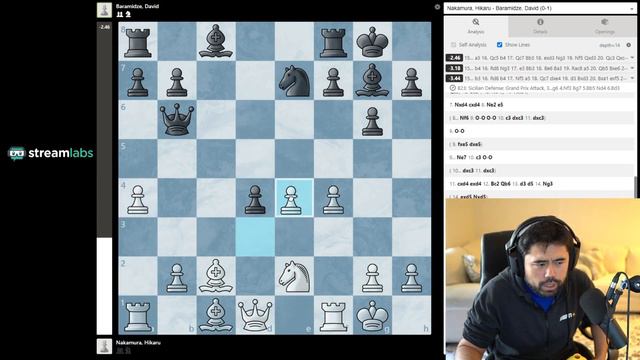Screen dimensions: 640x360
Task: Select the white bishop on c1
Action: (x=216, y=316)
